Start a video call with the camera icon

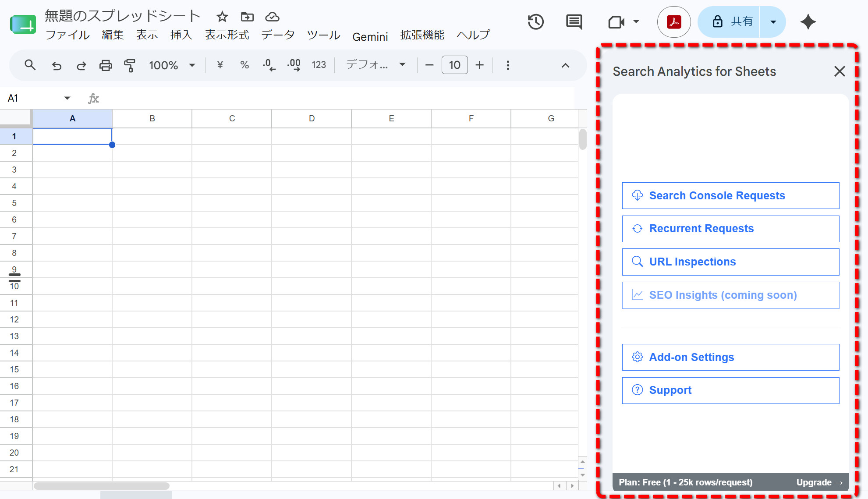(x=616, y=22)
